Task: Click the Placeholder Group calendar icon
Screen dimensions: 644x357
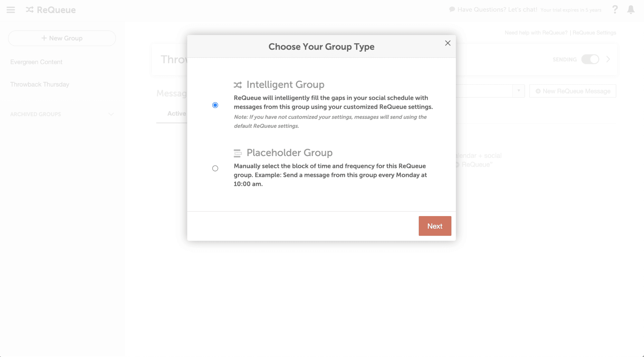Action: (x=238, y=153)
